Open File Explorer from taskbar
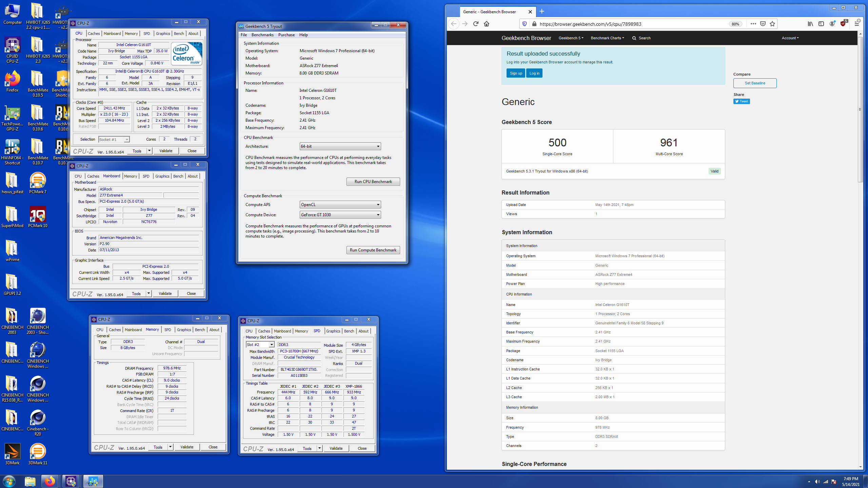The width and height of the screenshot is (868, 488). pos(30,481)
